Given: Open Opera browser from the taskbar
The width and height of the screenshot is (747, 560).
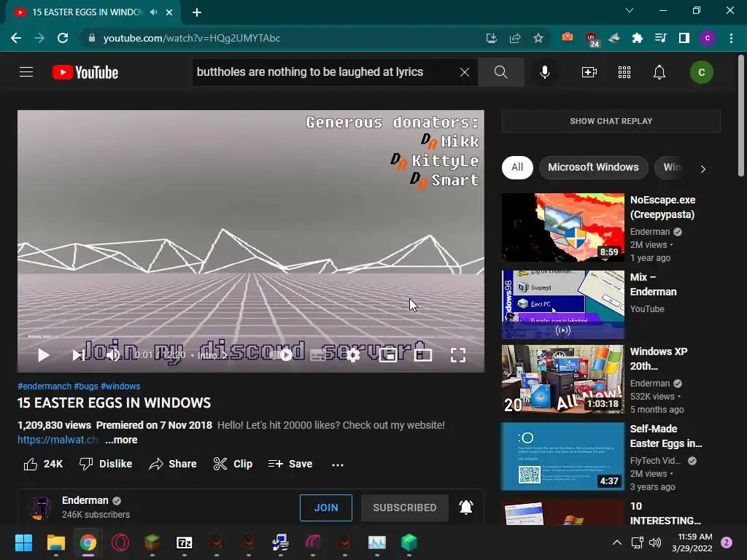Looking at the screenshot, I should point(120,542).
